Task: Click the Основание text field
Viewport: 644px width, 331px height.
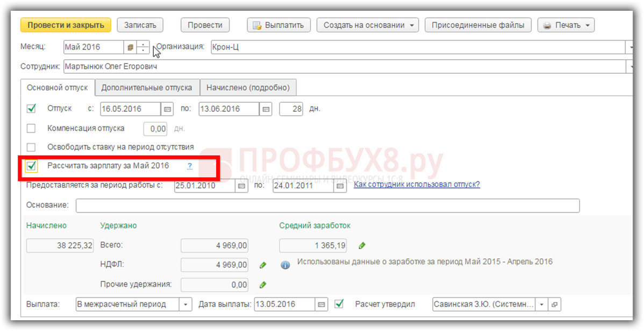Action: (x=328, y=206)
